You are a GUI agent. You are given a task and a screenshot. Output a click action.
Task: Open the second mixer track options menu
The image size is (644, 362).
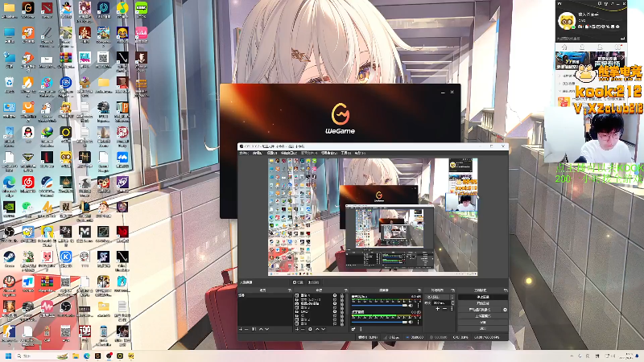(418, 322)
